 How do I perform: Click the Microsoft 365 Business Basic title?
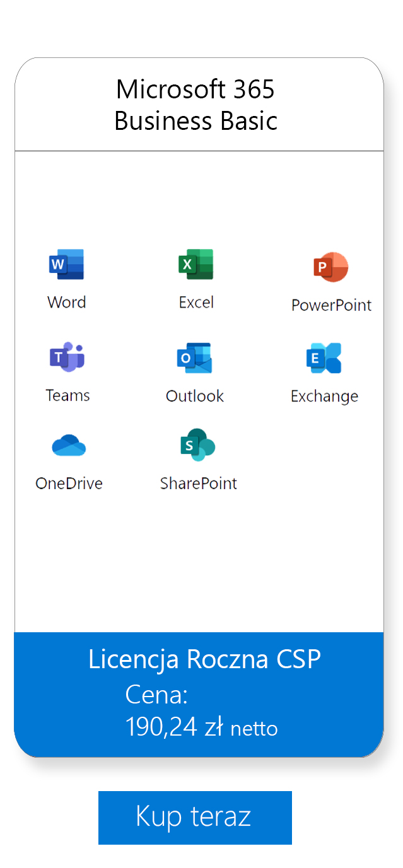click(x=196, y=105)
